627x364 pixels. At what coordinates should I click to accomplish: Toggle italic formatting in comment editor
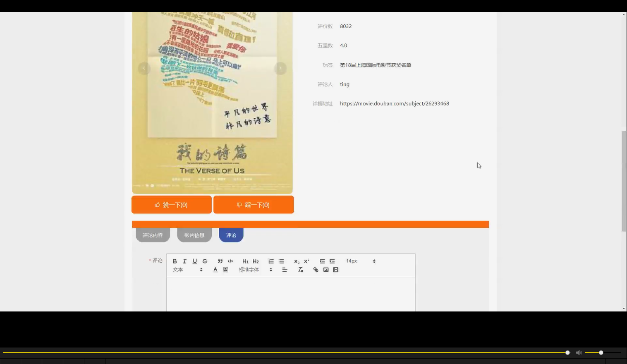pos(184,261)
